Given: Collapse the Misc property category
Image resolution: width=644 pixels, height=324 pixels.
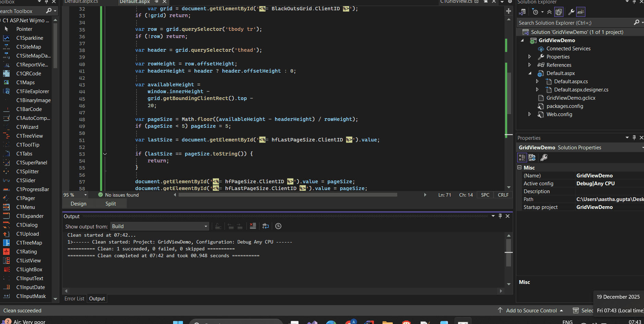Looking at the screenshot, I should 520,167.
